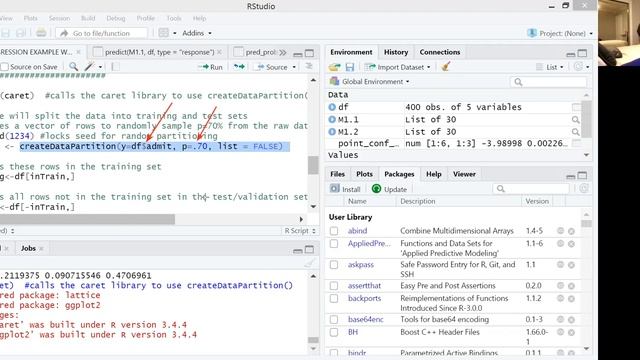Screen dimensions: 640x360
Task: Toggle the Source on Save checkbox
Action: tap(4, 67)
